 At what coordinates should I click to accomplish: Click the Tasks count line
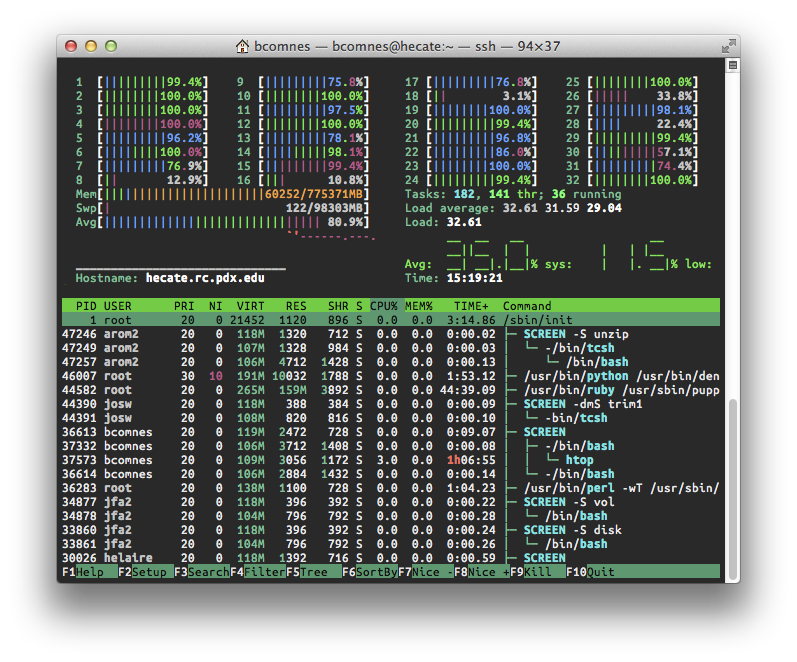[x=513, y=194]
